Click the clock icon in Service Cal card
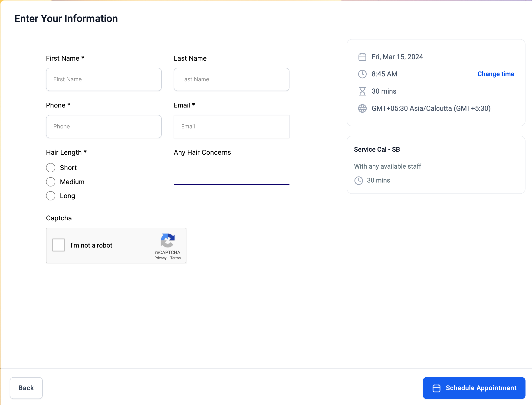532x405 pixels. click(358, 180)
